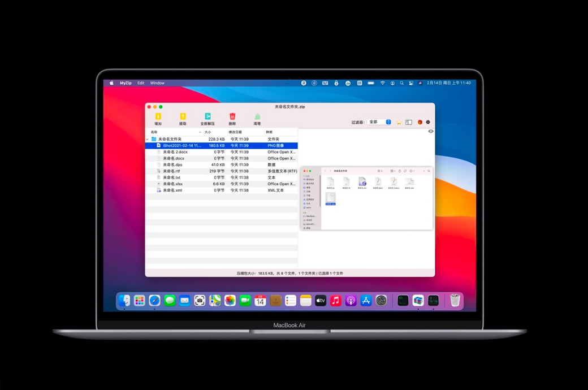Open Messages from the Dock
Image resolution: width=588 pixels, height=390 pixels.
170,300
